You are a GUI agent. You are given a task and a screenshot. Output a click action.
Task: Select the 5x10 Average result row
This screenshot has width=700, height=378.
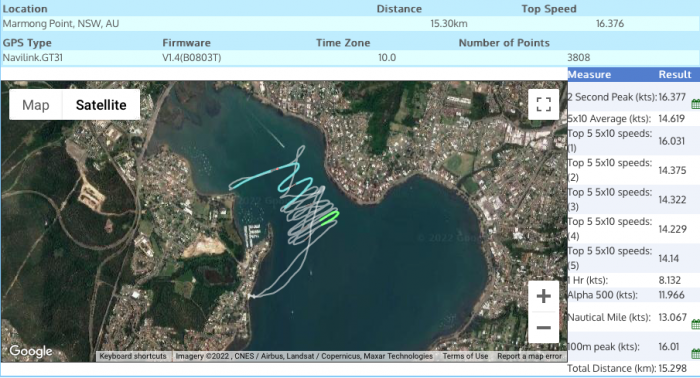coord(633,119)
